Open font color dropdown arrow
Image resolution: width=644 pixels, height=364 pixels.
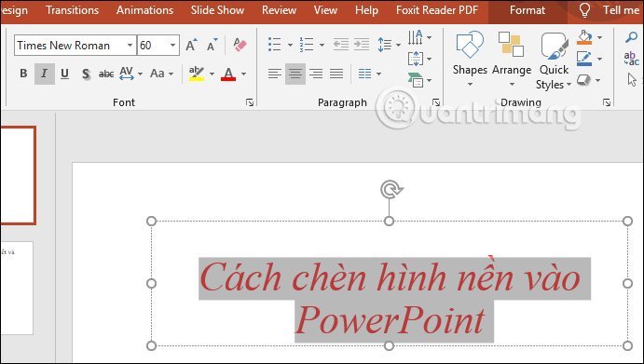tap(243, 74)
